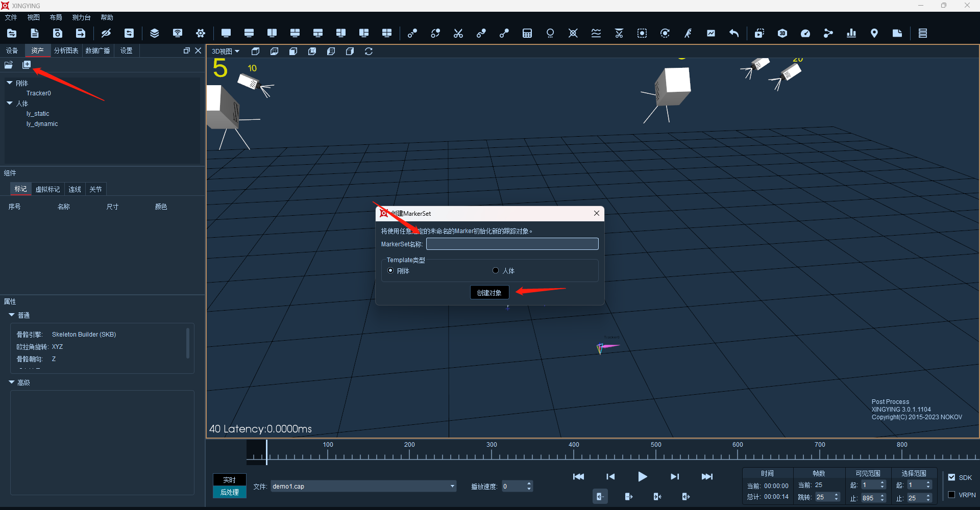The width and height of the screenshot is (980, 510).
Task: Select the 人体 template radio button
Action: pos(495,270)
